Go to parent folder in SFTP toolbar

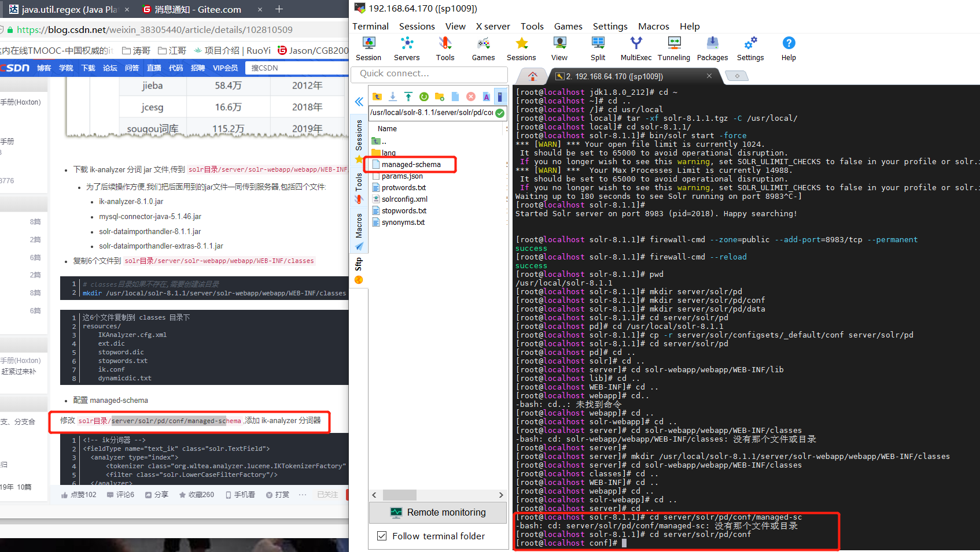point(377,97)
